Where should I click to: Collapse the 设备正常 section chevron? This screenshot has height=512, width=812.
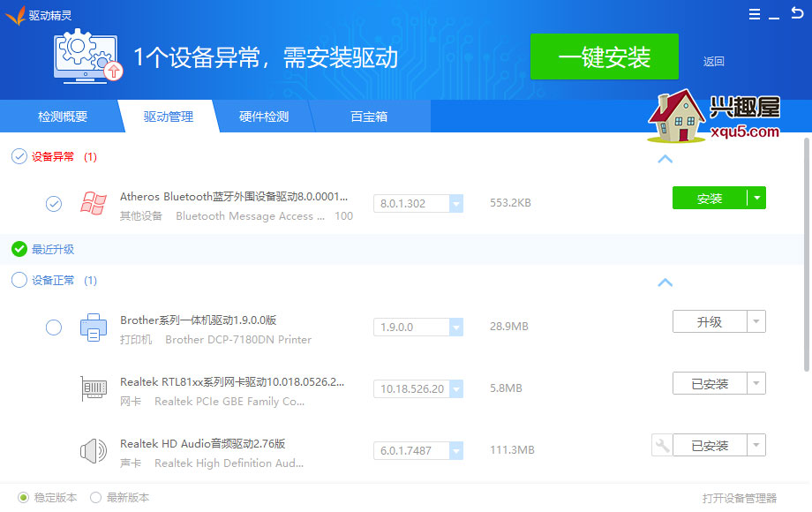[x=665, y=282]
